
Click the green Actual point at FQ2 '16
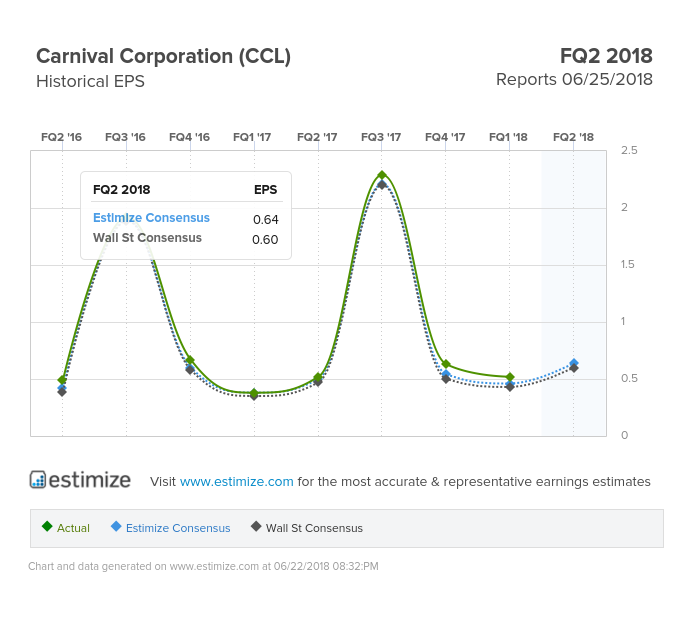coord(62,380)
